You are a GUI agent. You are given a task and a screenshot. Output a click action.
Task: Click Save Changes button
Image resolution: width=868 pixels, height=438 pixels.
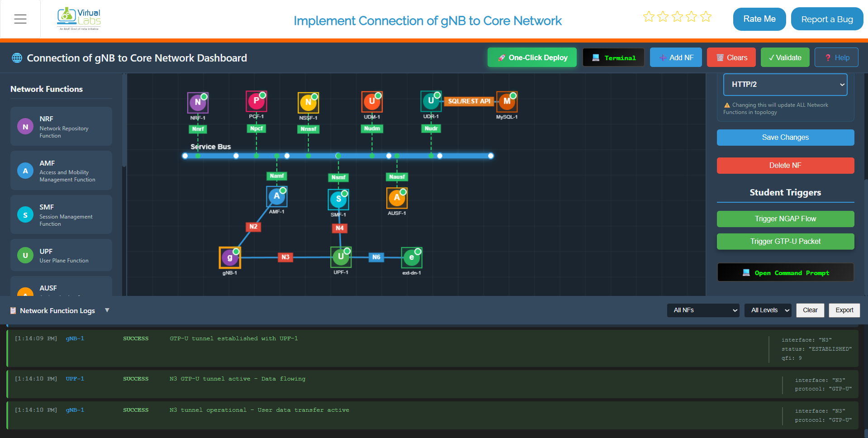coord(785,138)
